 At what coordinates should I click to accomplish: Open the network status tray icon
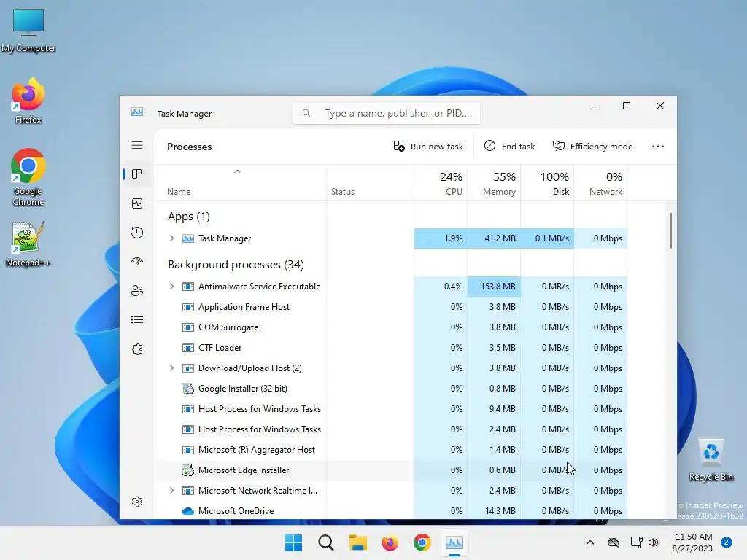point(636,542)
